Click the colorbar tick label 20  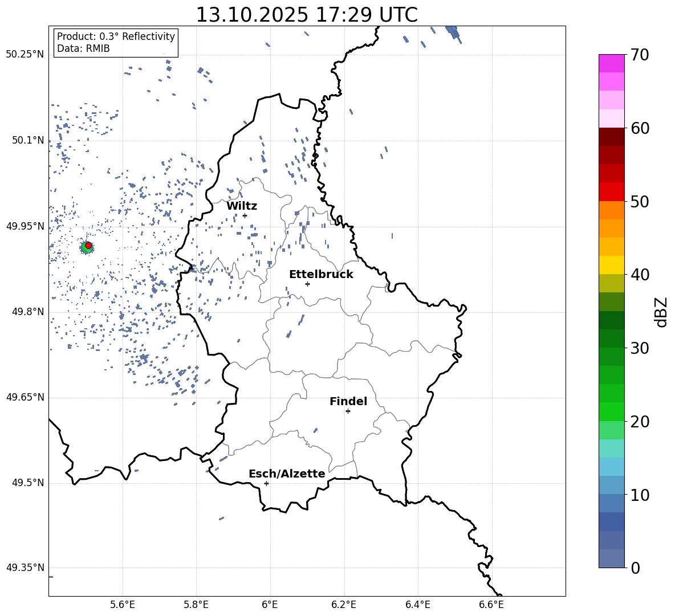[x=640, y=422]
